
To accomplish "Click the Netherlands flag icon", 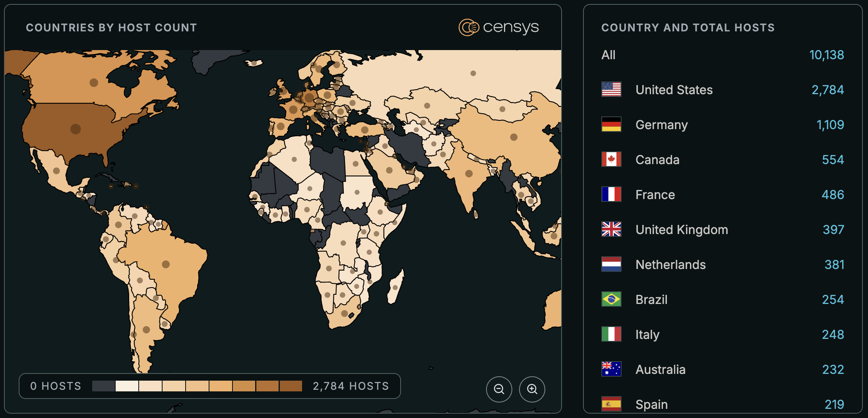I will [611, 264].
